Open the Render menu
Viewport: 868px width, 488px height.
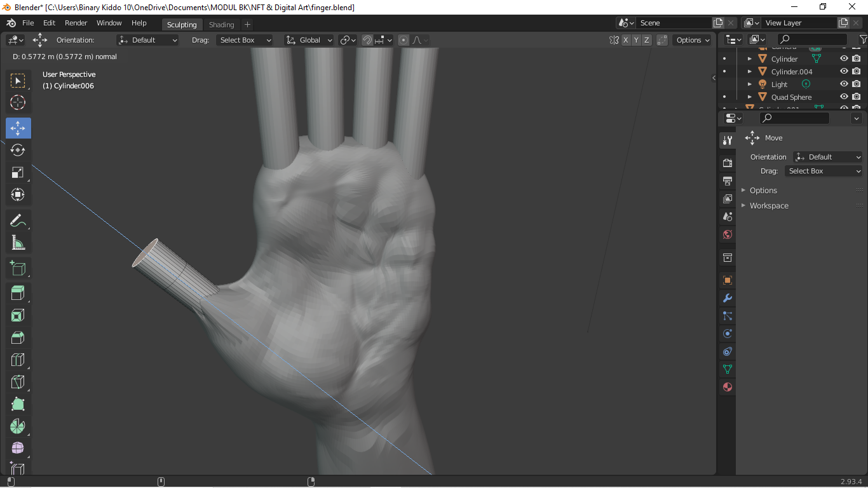pyautogui.click(x=76, y=23)
